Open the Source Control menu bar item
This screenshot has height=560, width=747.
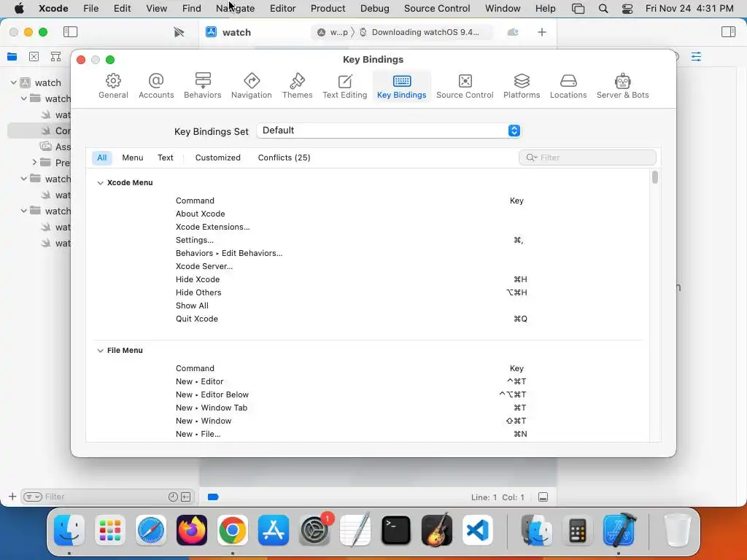click(x=437, y=8)
